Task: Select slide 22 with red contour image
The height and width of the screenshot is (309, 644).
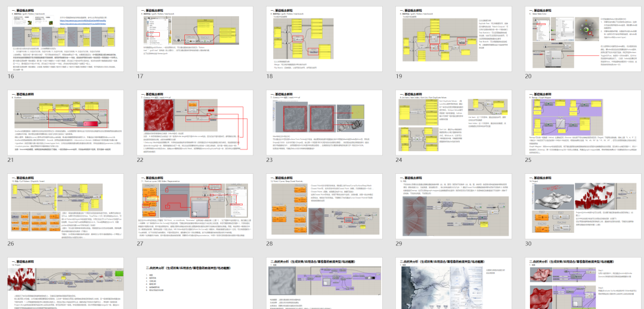Action: pyautogui.click(x=193, y=122)
